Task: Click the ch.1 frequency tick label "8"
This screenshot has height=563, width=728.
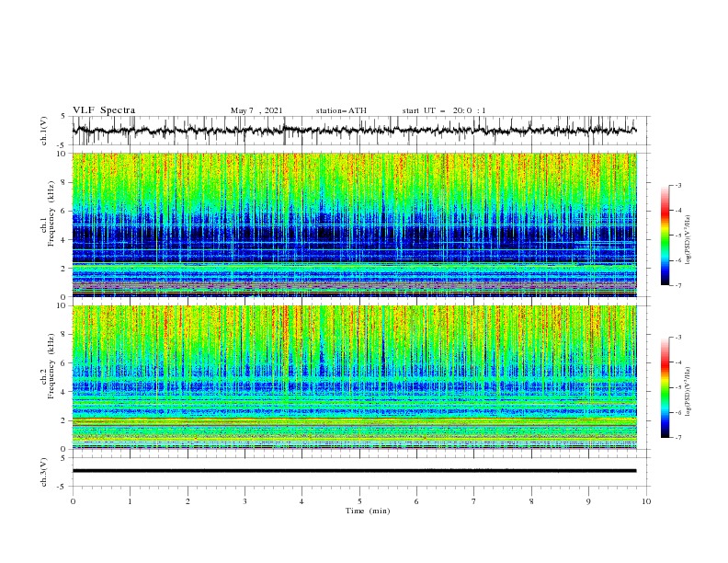Action: [x=64, y=182]
